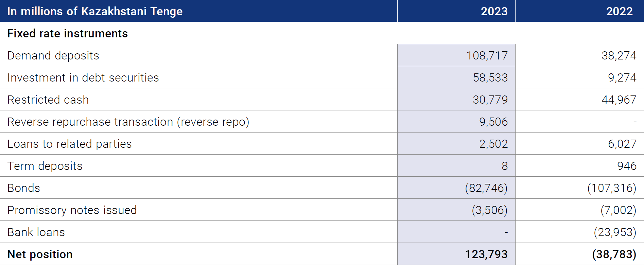The image size is (644, 265).
Task: Click Net position 2023 total 123,793
Action: [x=486, y=254]
